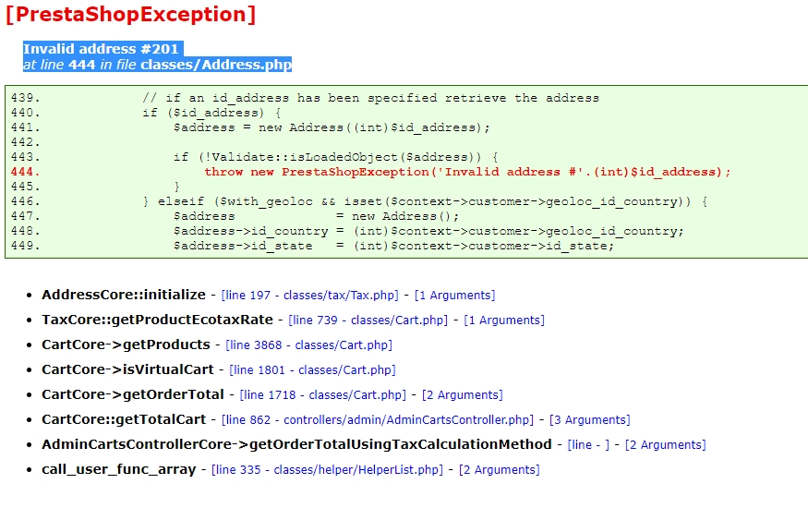The image size is (808, 532).
Task: Open the line 335 classes/helper/HelperList.php link
Action: click(327, 469)
